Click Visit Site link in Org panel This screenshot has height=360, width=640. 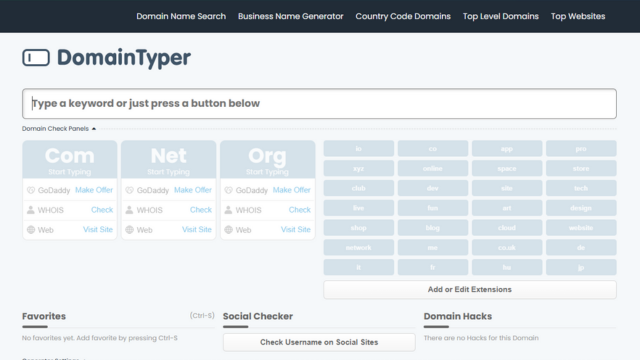tap(296, 229)
